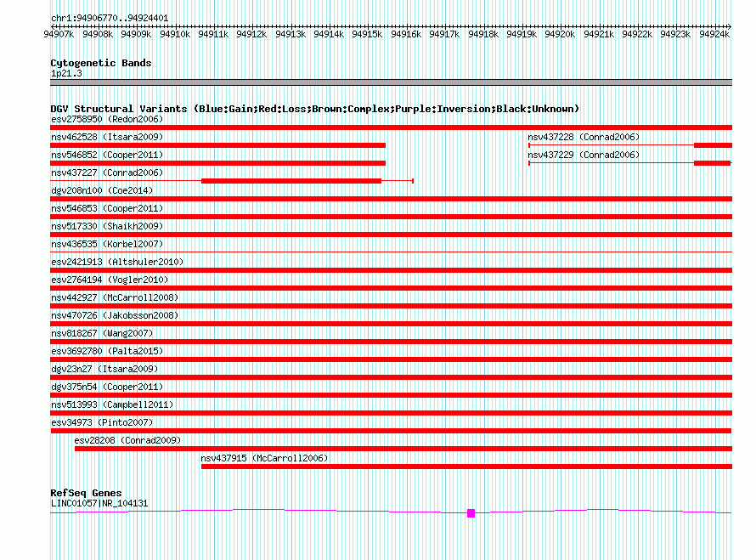Click the 94907k ruler tick label
This screenshot has height=560, width=756.
pos(59,34)
